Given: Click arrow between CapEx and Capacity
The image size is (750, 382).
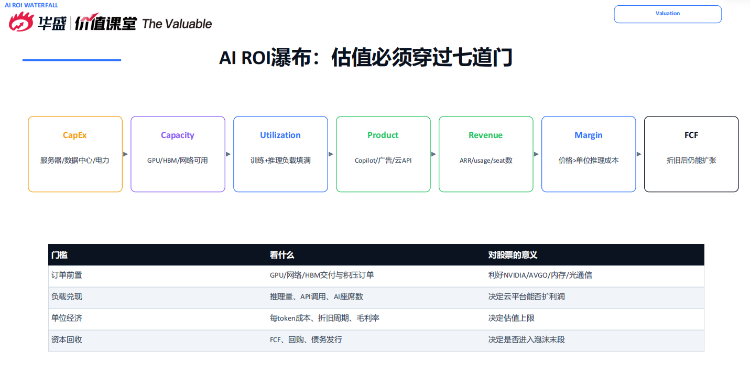Looking at the screenshot, I should click(x=126, y=154).
